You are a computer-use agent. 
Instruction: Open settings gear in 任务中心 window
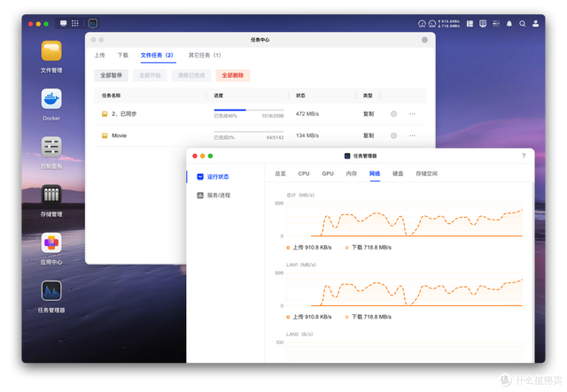click(x=424, y=40)
